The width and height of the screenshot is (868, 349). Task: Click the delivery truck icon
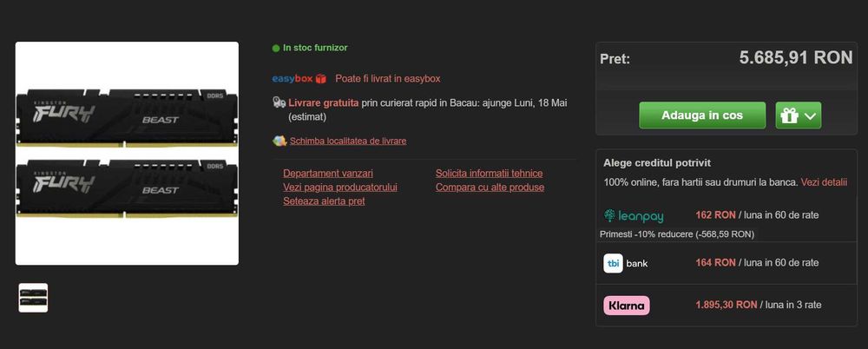pyautogui.click(x=279, y=102)
